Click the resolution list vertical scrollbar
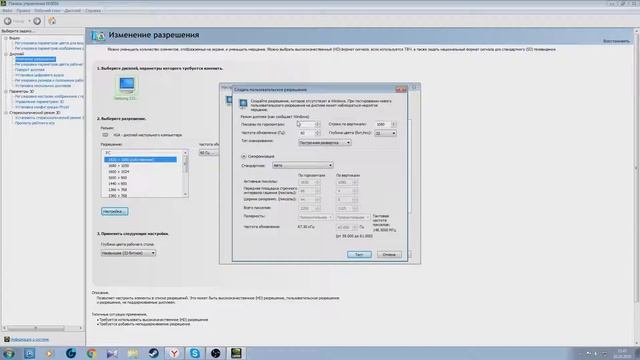The width and height of the screenshot is (640, 360). tap(185, 173)
